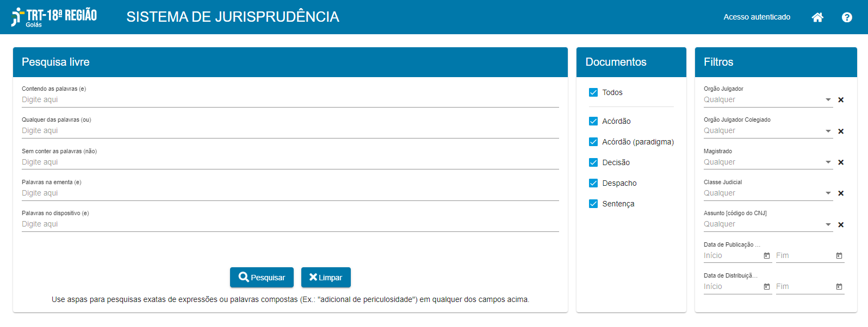Clear the Orgão Julgador filter with X

841,100
